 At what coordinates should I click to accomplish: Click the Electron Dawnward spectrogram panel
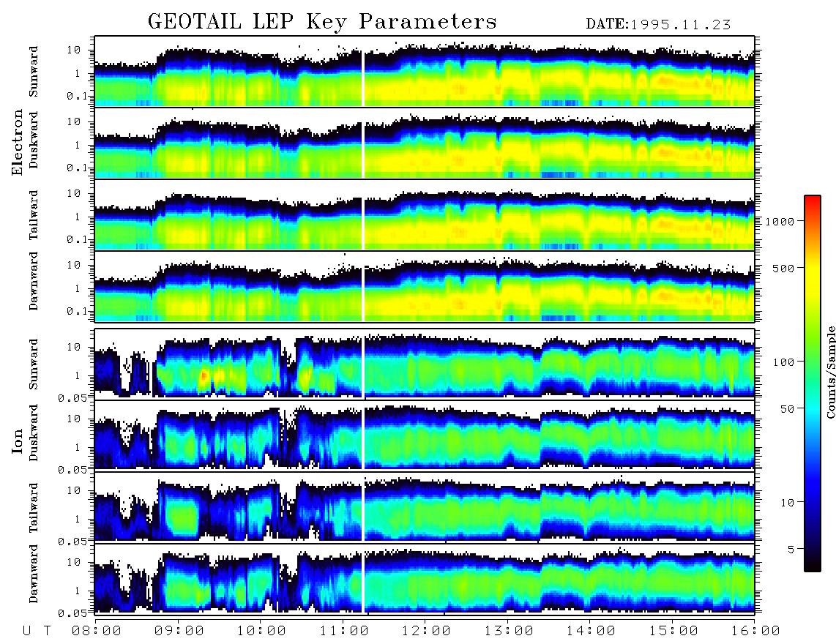click(425, 286)
